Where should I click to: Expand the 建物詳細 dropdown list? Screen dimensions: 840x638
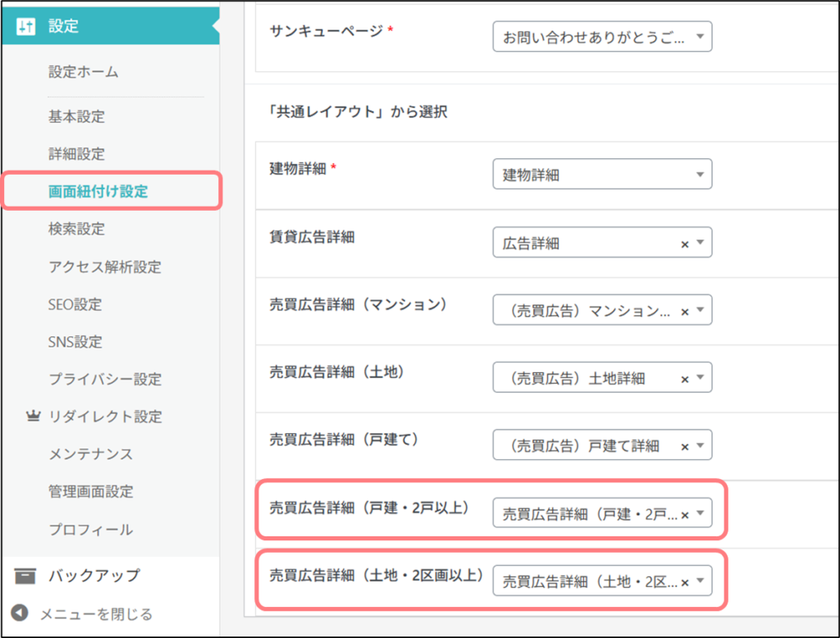coord(602,175)
